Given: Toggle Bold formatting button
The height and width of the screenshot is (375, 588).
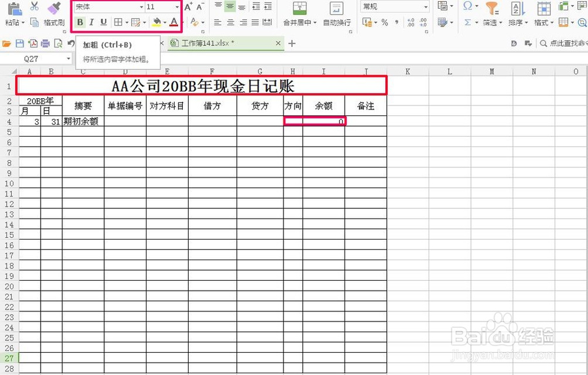Looking at the screenshot, I should pyautogui.click(x=80, y=22).
